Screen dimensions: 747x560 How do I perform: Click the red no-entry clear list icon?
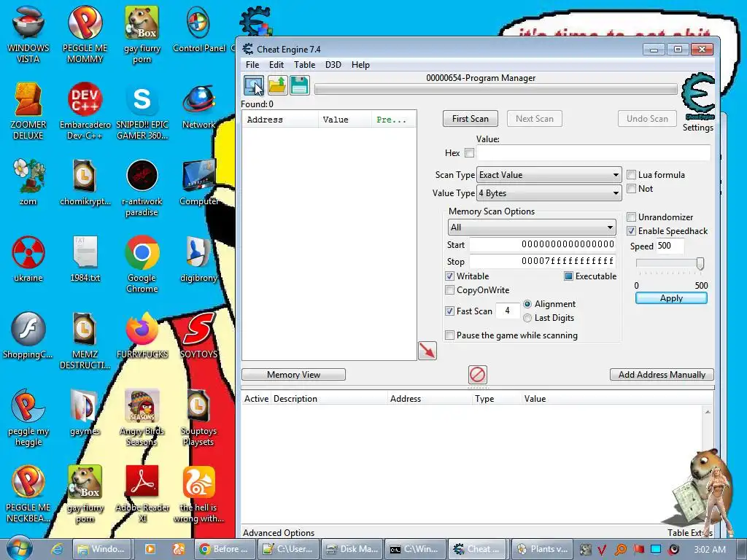pyautogui.click(x=477, y=375)
